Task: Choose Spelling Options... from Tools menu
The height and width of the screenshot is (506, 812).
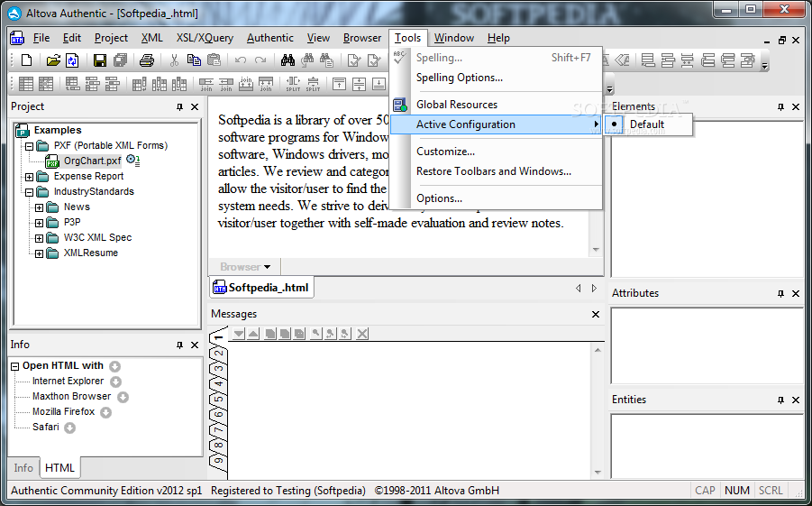Action: pos(496,78)
